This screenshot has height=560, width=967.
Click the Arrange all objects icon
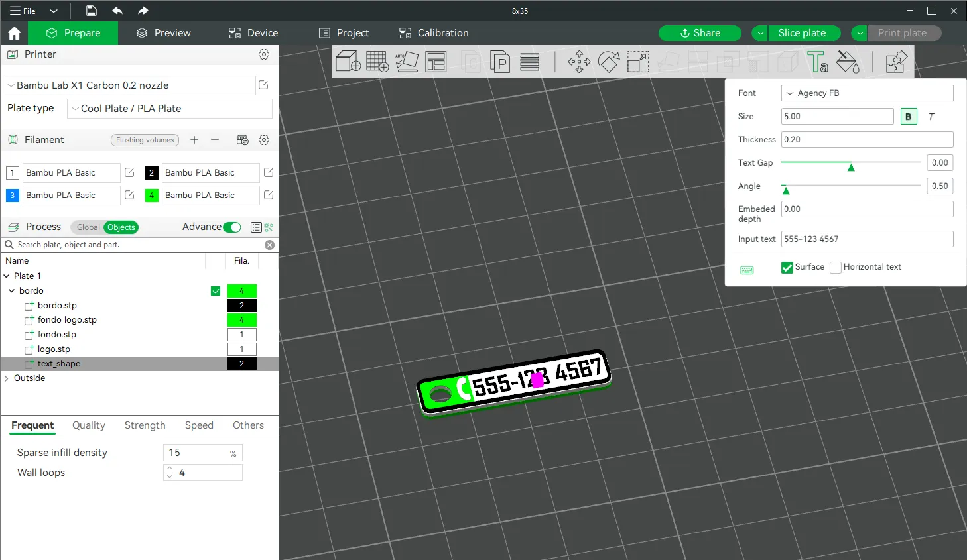[436, 62]
